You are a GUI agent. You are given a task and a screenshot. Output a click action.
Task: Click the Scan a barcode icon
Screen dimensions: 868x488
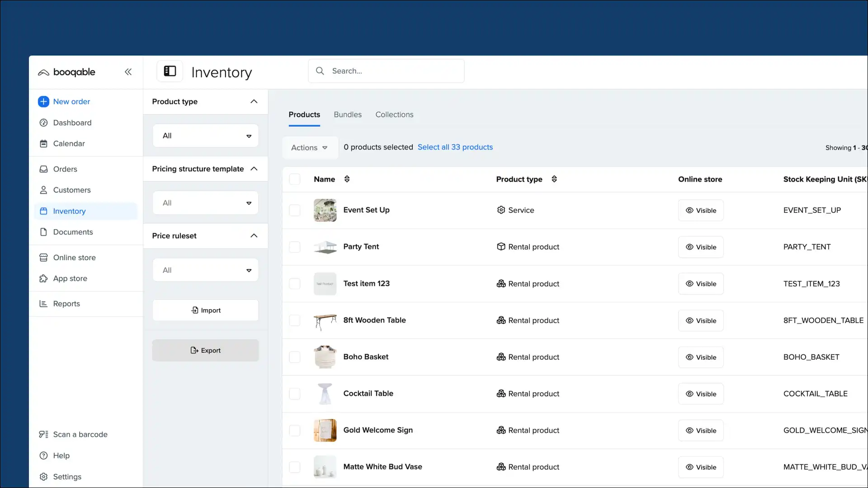tap(43, 434)
